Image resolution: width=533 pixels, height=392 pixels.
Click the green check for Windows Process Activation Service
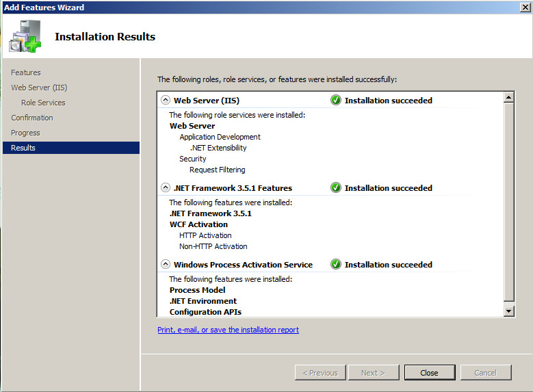(x=335, y=264)
